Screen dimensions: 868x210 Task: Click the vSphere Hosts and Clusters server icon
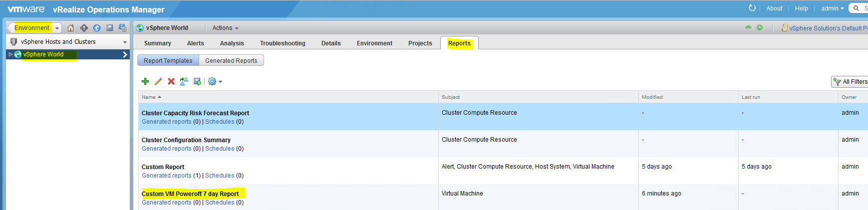pyautogui.click(x=14, y=42)
